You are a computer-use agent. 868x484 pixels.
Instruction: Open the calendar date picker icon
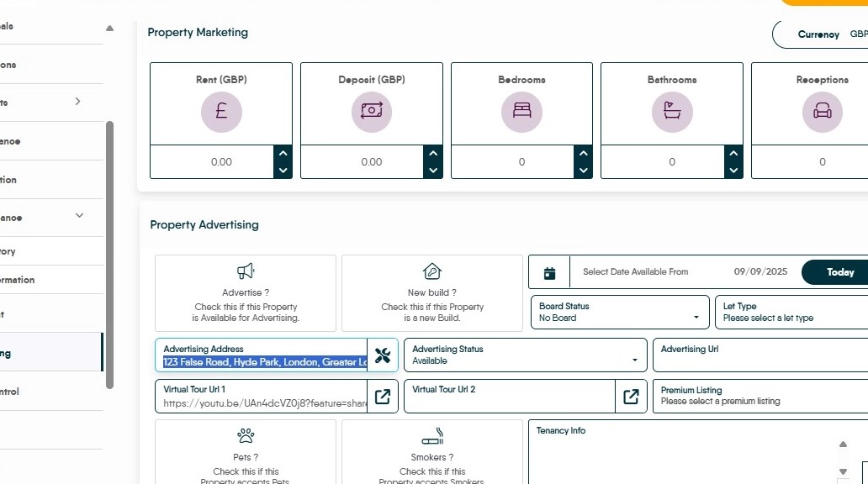coord(550,273)
